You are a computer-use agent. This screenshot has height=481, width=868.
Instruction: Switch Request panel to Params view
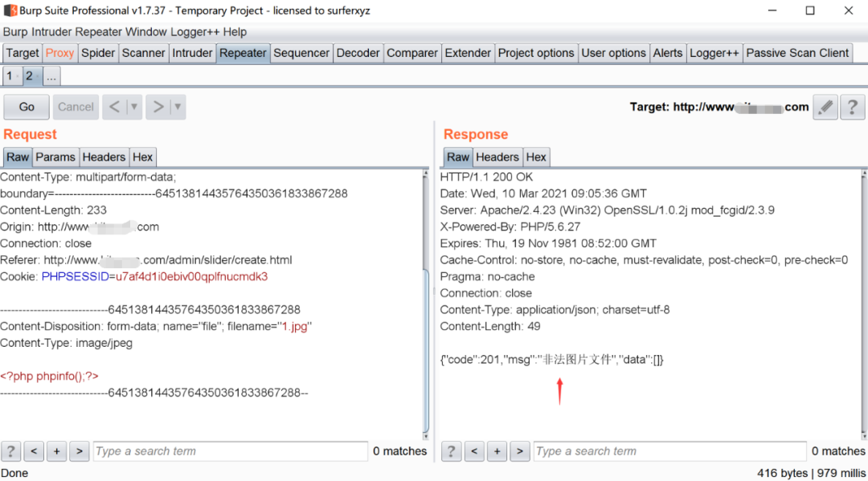[55, 157]
